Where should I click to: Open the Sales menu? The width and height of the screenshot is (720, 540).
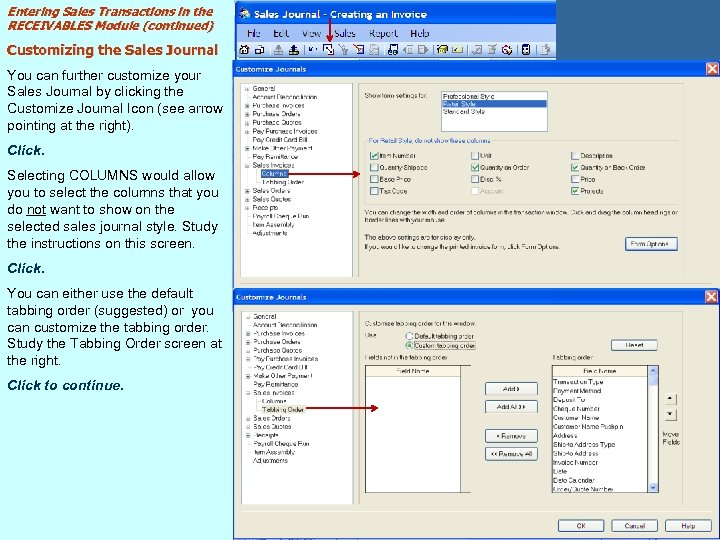point(345,33)
